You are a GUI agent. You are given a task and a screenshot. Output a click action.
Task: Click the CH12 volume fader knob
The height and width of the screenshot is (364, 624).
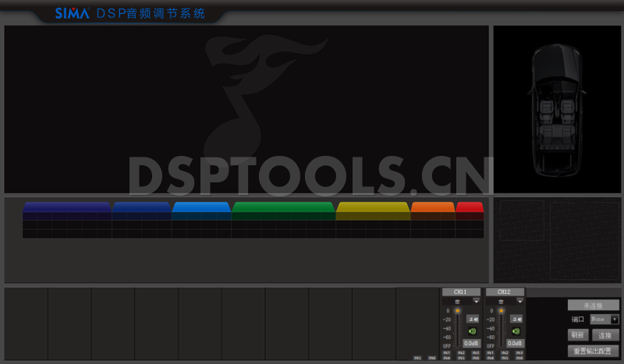pos(501,311)
